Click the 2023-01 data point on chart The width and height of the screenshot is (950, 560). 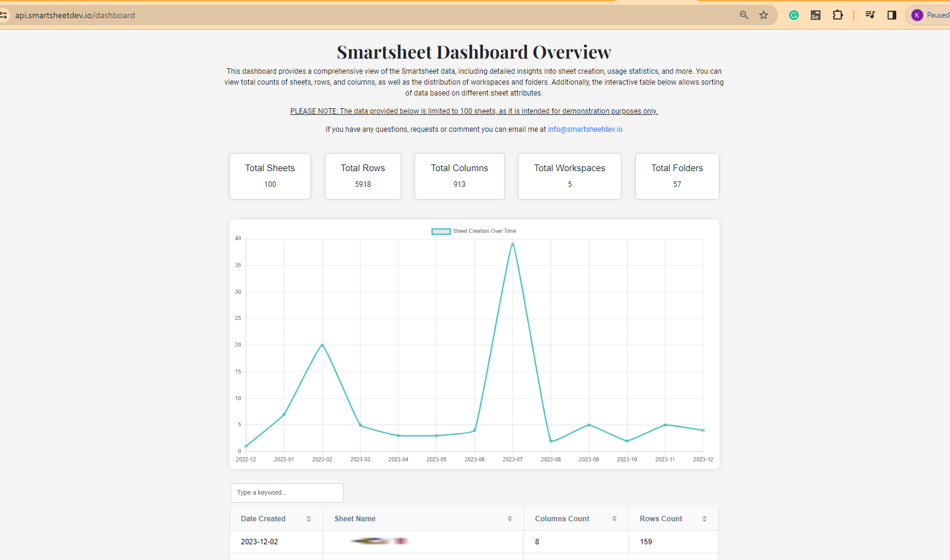coord(284,414)
